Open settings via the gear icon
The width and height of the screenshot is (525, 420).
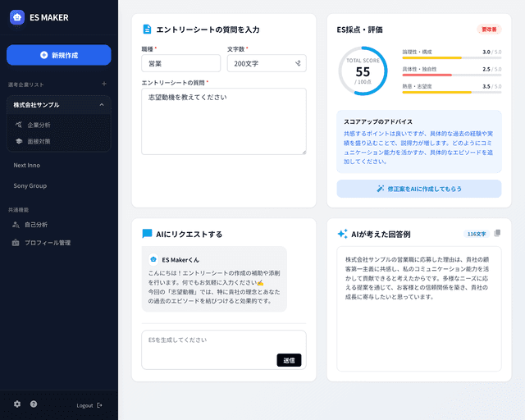pyautogui.click(x=17, y=404)
